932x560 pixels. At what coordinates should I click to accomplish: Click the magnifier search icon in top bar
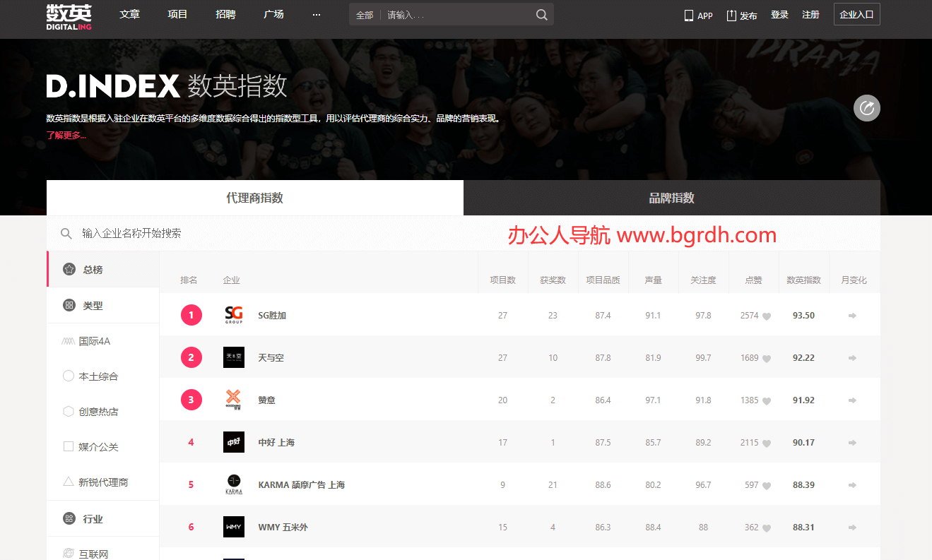pos(541,15)
